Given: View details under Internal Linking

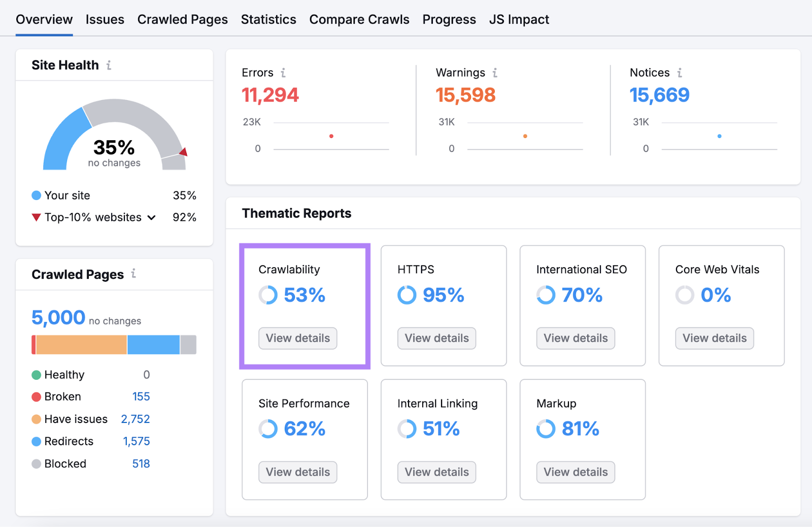Looking at the screenshot, I should [x=436, y=472].
